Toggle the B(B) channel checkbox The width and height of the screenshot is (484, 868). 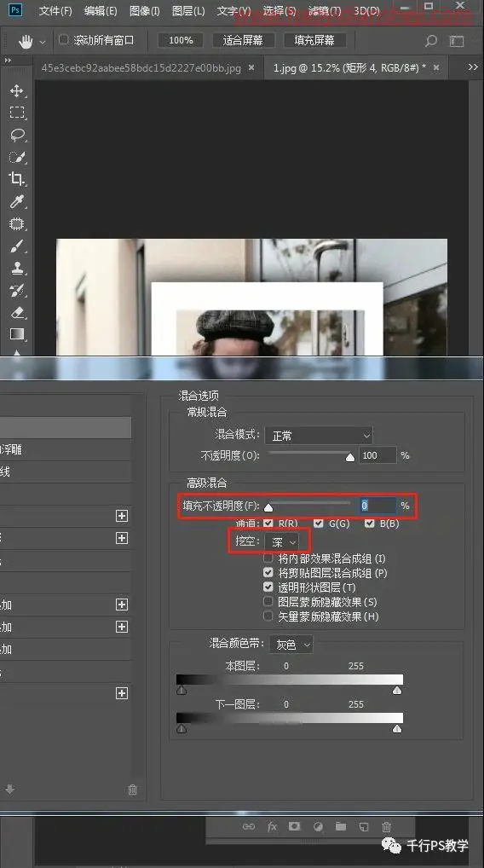tap(369, 524)
